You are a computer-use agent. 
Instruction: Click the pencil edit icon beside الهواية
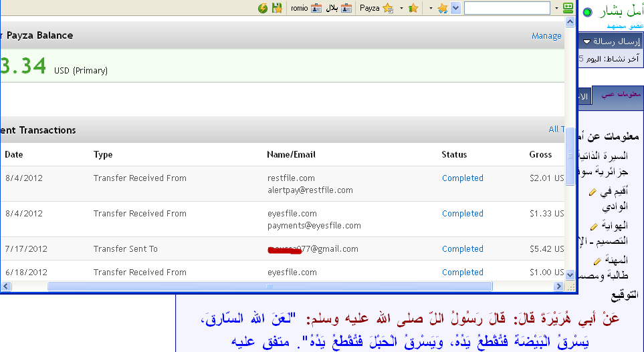[x=594, y=226]
